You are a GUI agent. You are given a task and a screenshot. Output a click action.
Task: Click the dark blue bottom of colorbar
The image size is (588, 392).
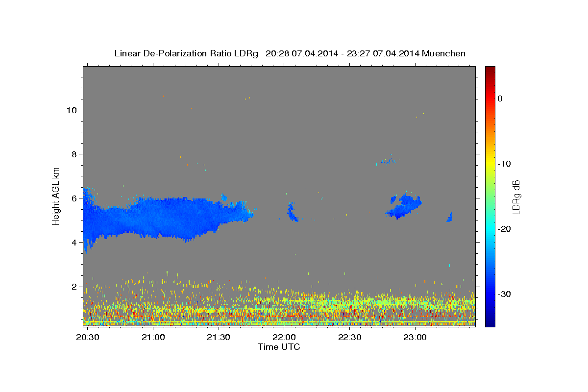pyautogui.click(x=490, y=322)
